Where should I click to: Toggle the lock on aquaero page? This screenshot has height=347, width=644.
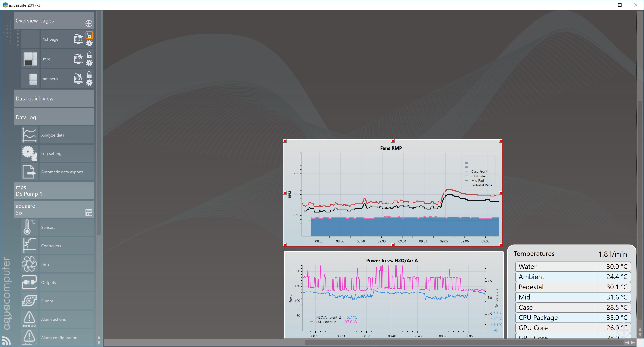(x=89, y=75)
